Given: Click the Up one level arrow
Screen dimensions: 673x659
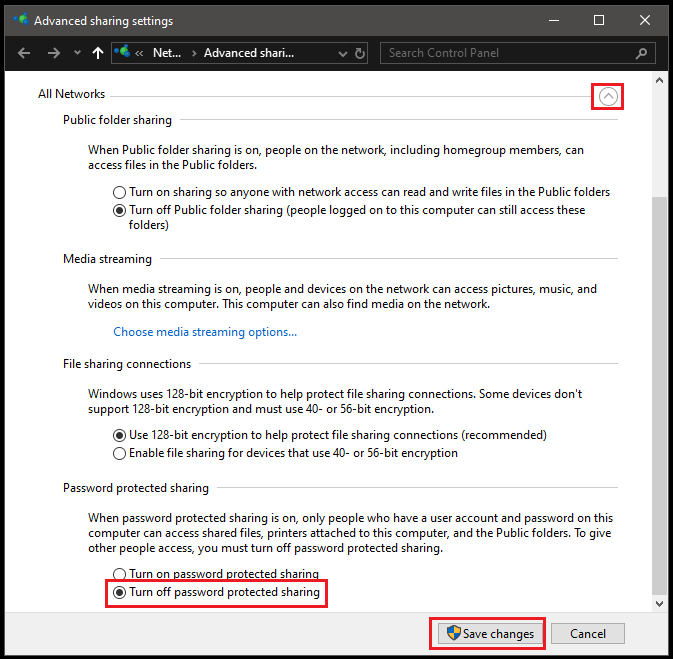Looking at the screenshot, I should pyautogui.click(x=97, y=53).
